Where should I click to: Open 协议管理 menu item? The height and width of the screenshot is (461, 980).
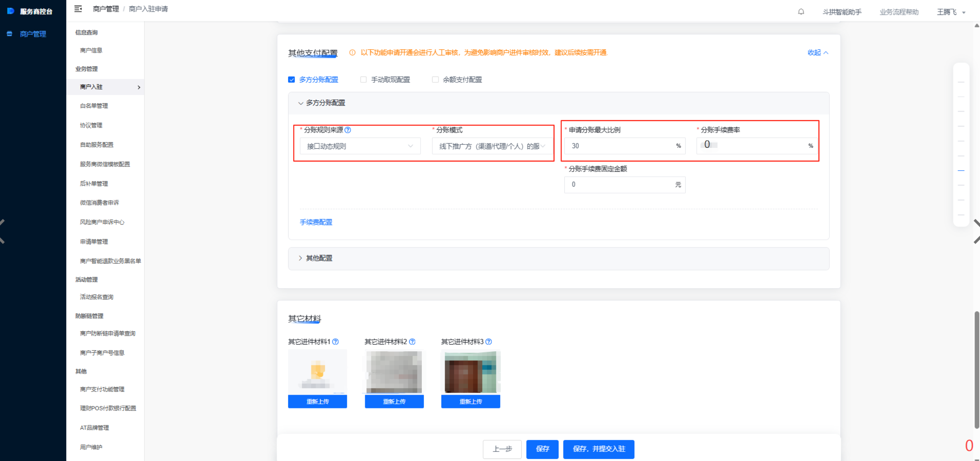pyautogui.click(x=91, y=125)
